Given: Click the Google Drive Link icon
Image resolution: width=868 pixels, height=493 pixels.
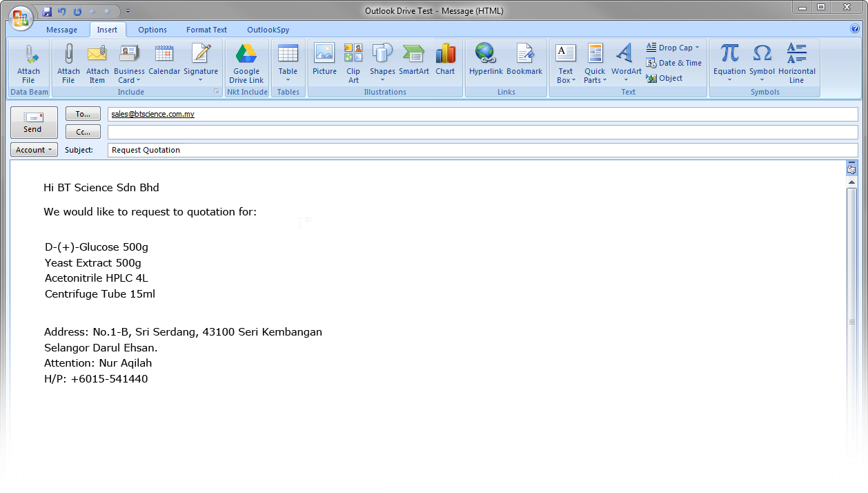Looking at the screenshot, I should pos(246,55).
